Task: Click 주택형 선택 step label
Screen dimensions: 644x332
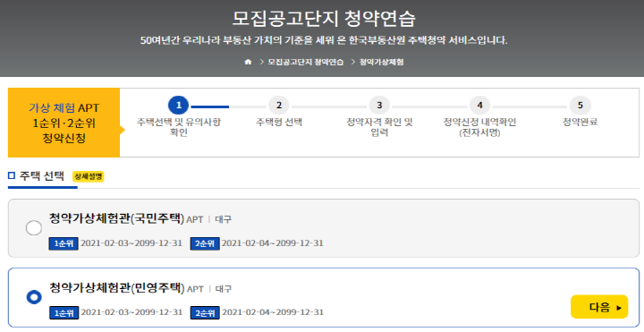Action: tap(279, 122)
